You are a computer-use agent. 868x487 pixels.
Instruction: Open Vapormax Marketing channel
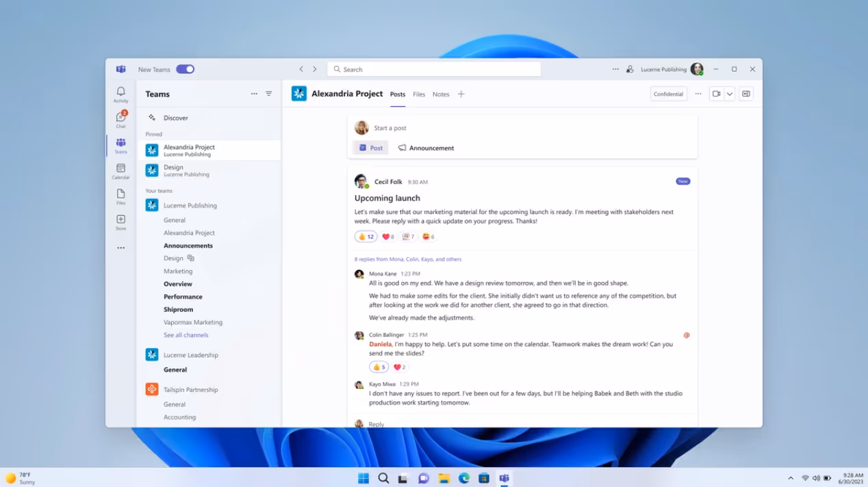[x=193, y=322]
